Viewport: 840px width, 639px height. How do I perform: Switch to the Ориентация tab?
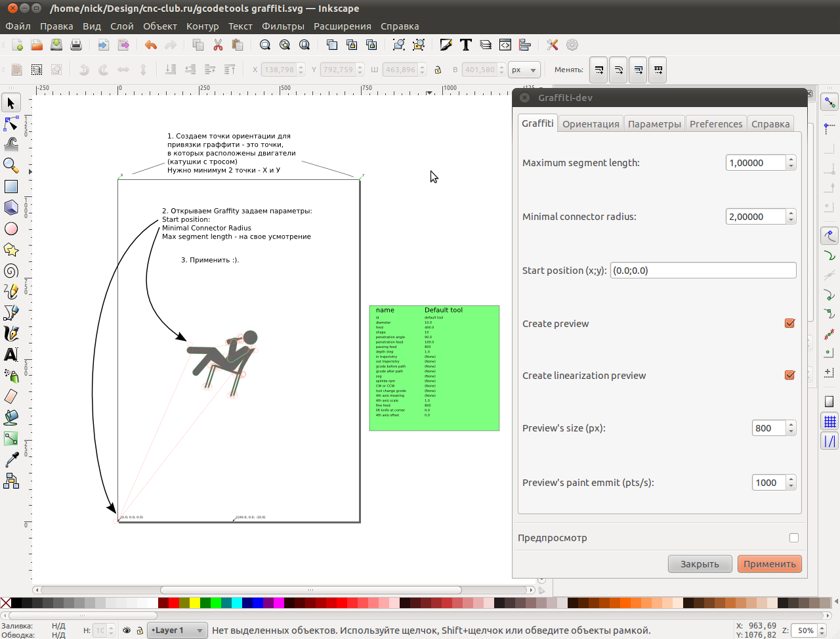coord(591,123)
